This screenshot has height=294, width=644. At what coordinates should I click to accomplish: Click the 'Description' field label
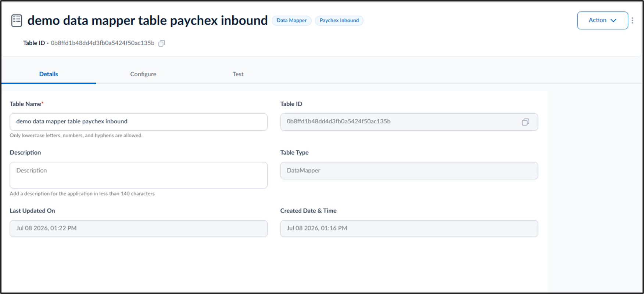pyautogui.click(x=25, y=152)
